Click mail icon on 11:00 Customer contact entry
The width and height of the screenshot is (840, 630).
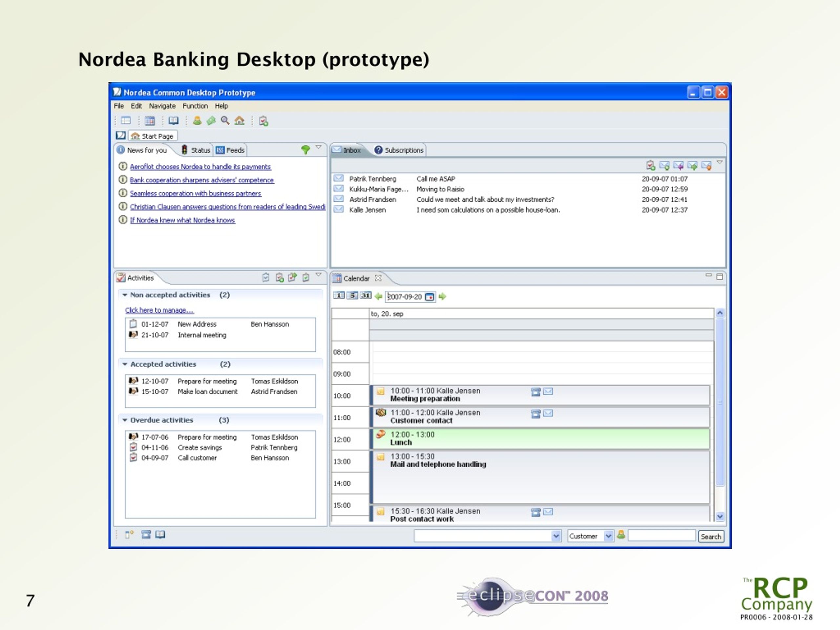(x=548, y=413)
